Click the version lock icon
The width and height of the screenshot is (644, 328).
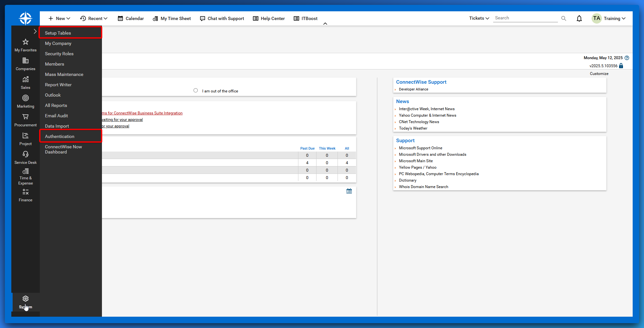coord(621,66)
